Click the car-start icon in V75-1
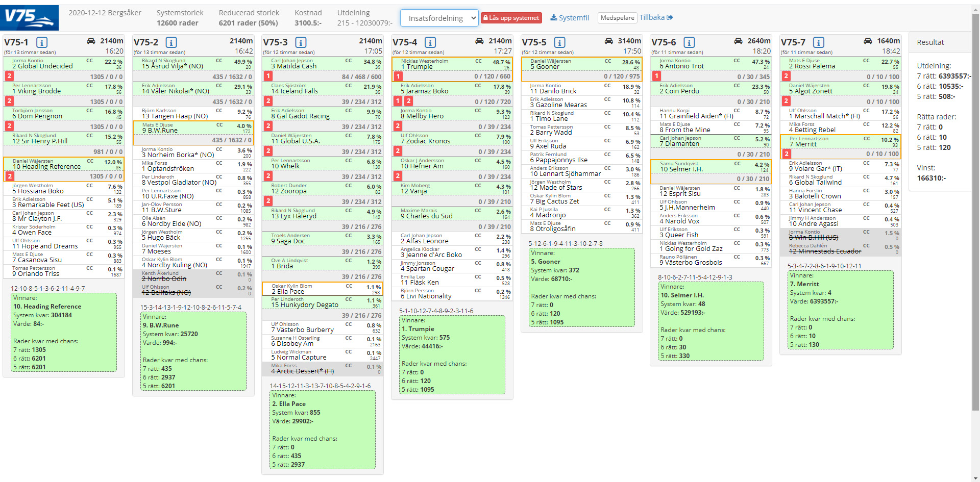The image size is (980, 482). tap(91, 41)
